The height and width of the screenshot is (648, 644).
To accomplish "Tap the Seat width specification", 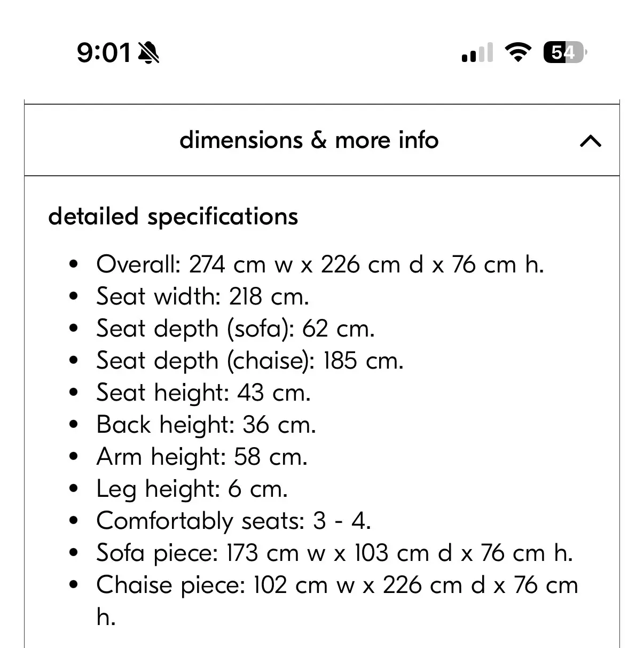I will point(202,296).
